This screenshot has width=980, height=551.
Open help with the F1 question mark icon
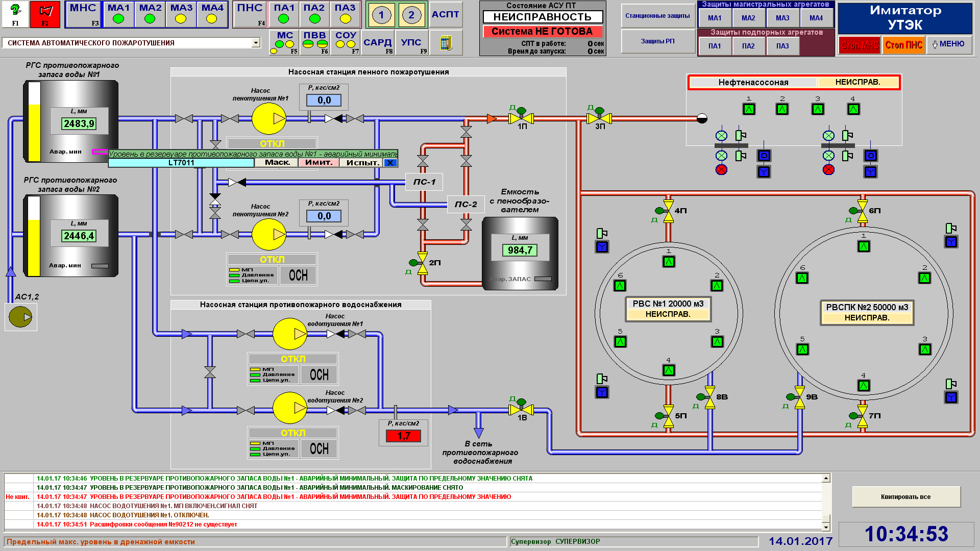[15, 14]
